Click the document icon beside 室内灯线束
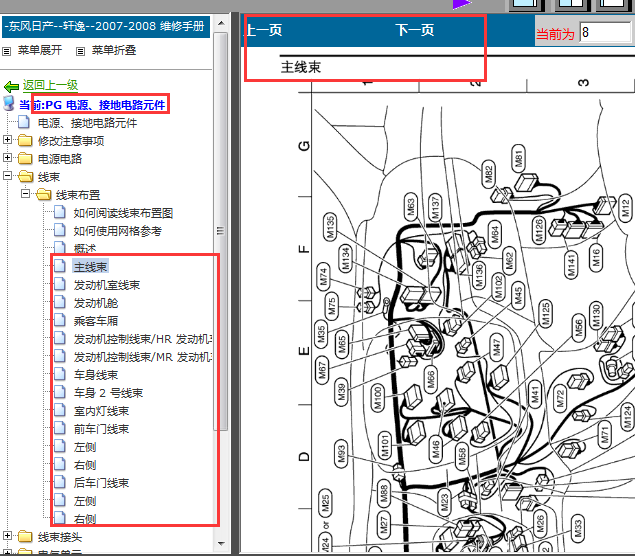 click(60, 410)
